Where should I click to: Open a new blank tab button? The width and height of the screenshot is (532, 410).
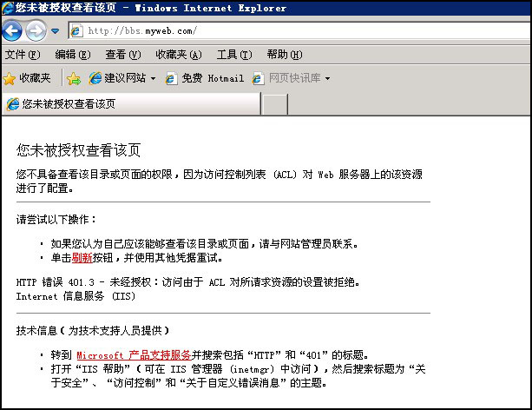[x=274, y=103]
